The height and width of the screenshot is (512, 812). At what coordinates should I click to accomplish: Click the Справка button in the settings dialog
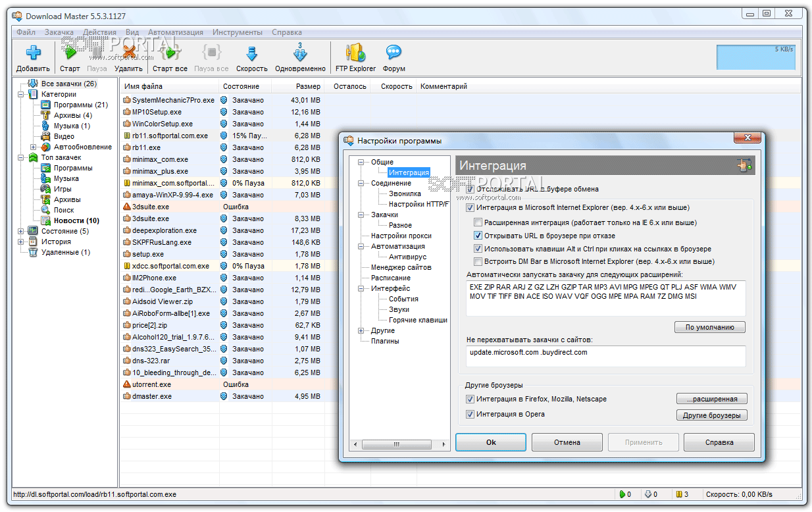(719, 442)
